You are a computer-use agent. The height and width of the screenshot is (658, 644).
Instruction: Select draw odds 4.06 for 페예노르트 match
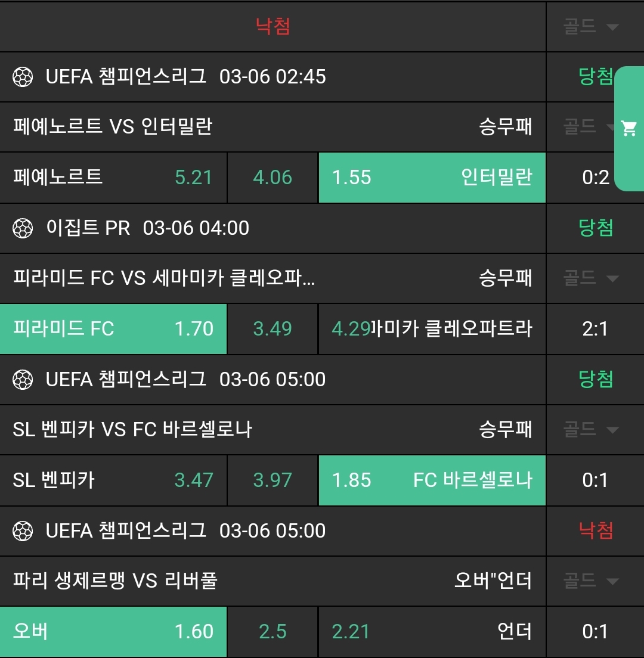click(x=273, y=178)
